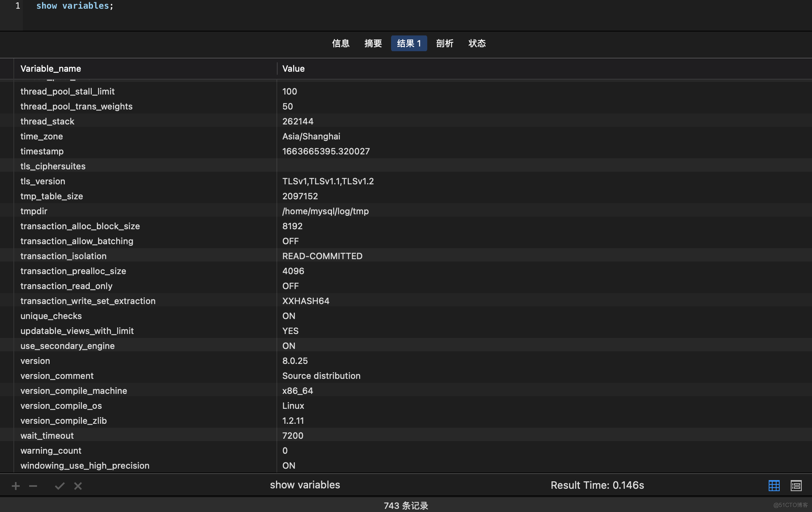Select the warning_count variable cell
812x512 pixels.
click(51, 451)
